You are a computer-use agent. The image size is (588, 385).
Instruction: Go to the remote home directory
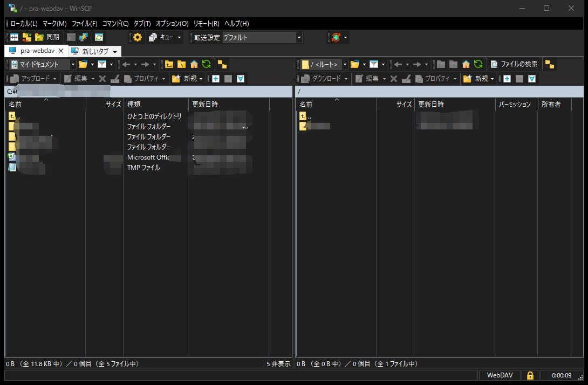466,64
